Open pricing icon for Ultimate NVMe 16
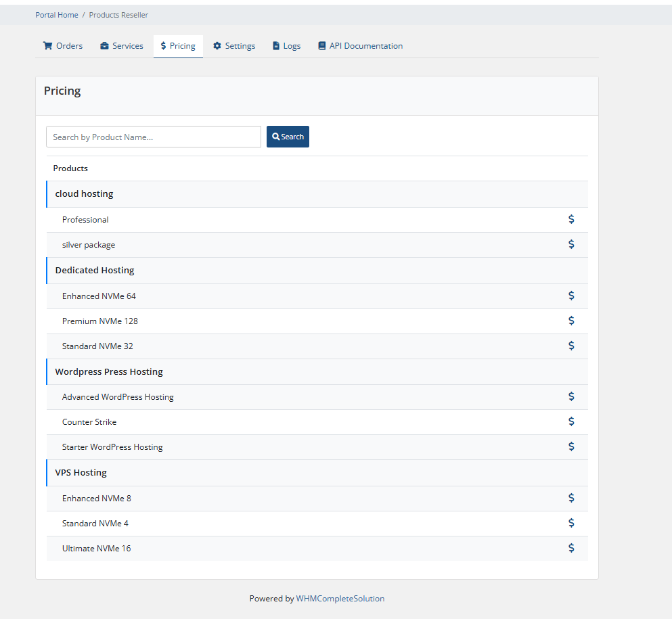Image resolution: width=672 pixels, height=619 pixels. pos(571,548)
